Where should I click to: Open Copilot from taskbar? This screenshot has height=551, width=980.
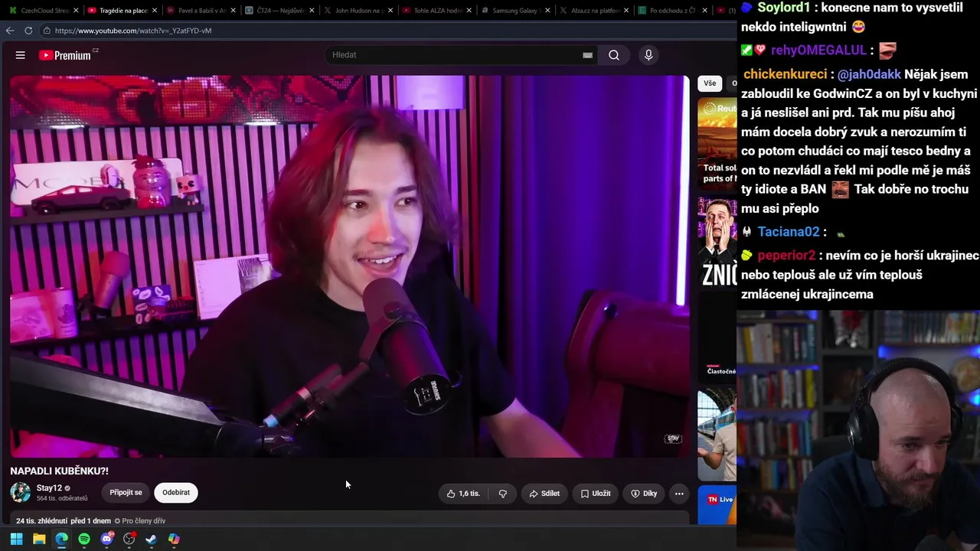[175, 539]
